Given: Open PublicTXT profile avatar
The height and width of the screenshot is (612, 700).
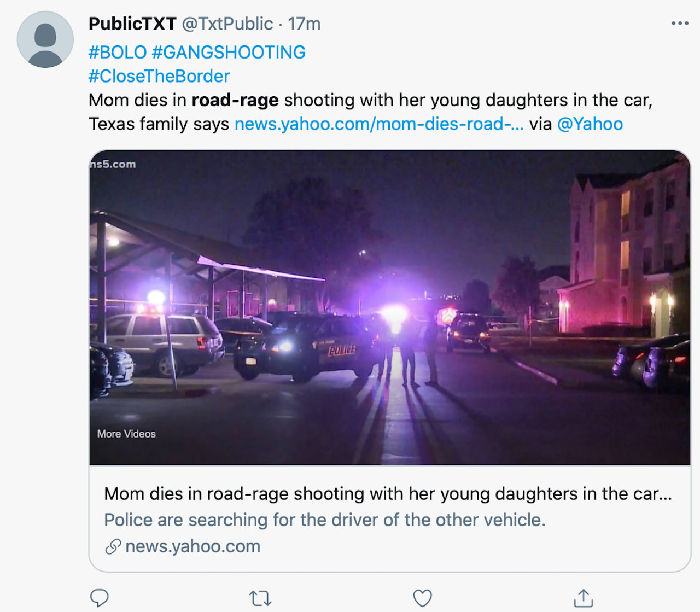Looking at the screenshot, I should (x=45, y=39).
